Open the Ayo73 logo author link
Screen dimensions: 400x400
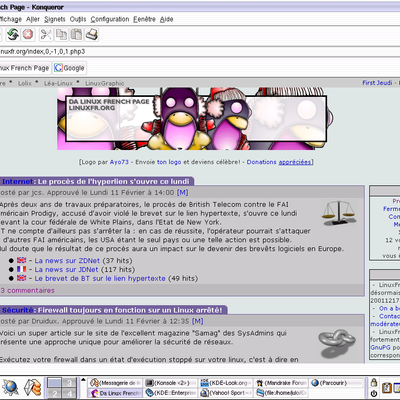pyautogui.click(x=119, y=162)
